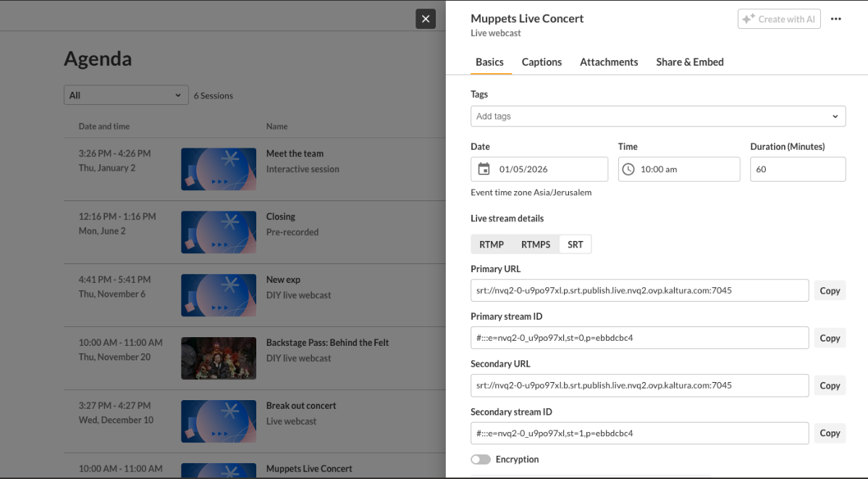Click the clock icon in Time field

(x=628, y=169)
